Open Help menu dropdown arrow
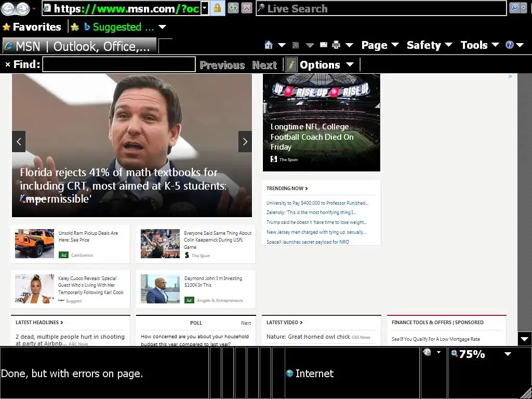Screen dimensions: 532x399 click(520, 45)
